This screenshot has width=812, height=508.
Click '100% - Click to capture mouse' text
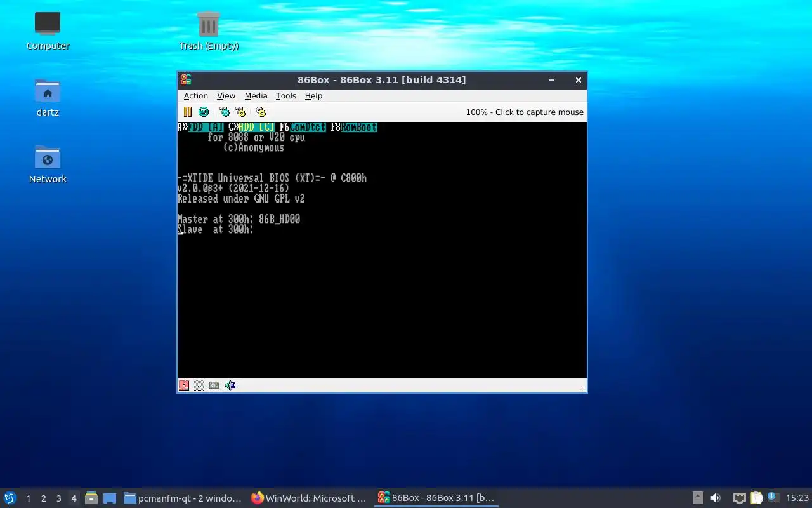[x=525, y=112]
